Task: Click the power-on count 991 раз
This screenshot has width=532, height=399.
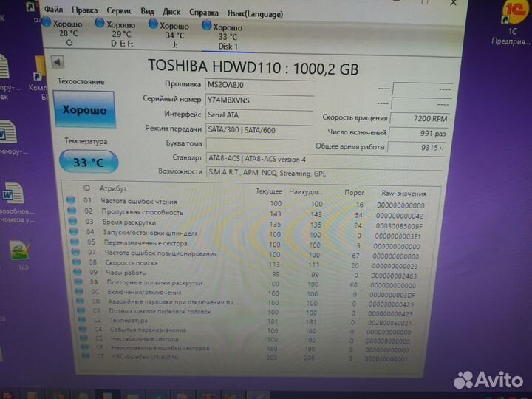Action: 419,133
